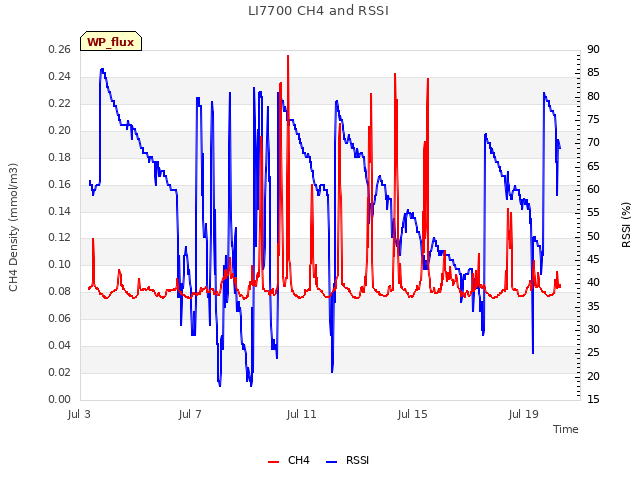
Task: Click the Time axis title
Action: [x=566, y=429]
